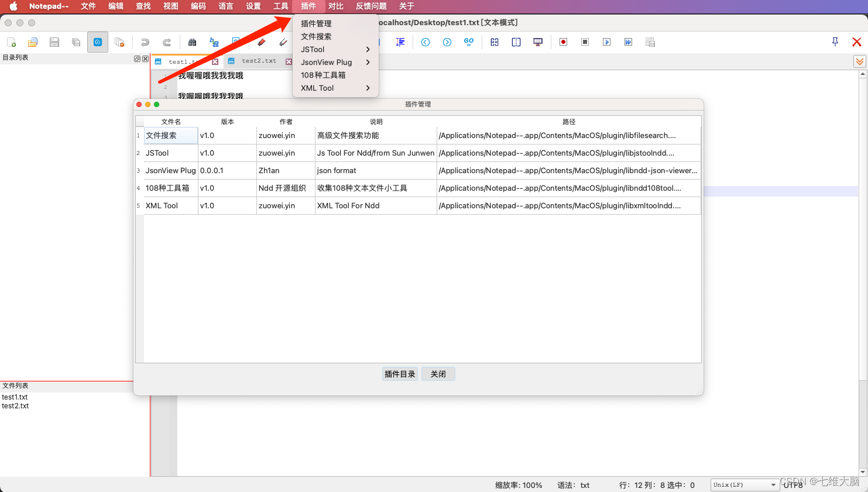Expand the JSTool submenu

point(335,49)
